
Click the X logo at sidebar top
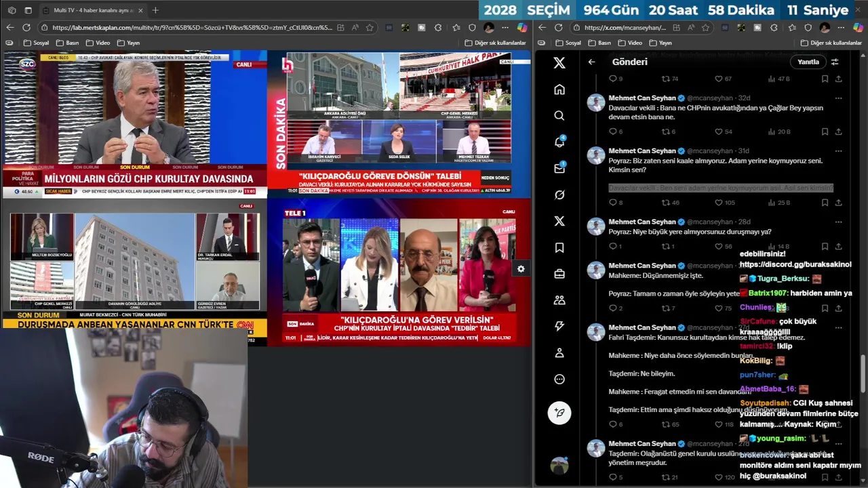[559, 63]
